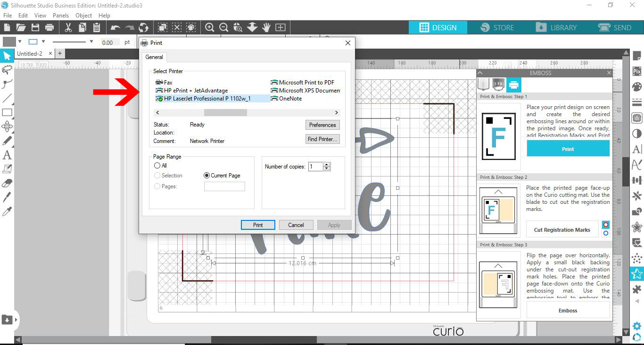This screenshot has height=345, width=644.
Task: Click the Paste clipboard icon
Action: pyautogui.click(x=97, y=27)
